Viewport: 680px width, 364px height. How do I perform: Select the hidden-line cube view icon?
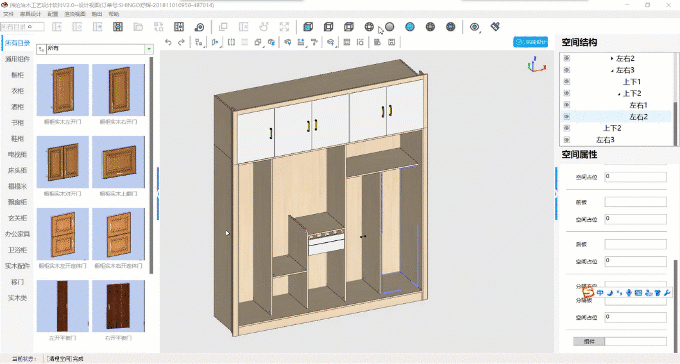349,27
